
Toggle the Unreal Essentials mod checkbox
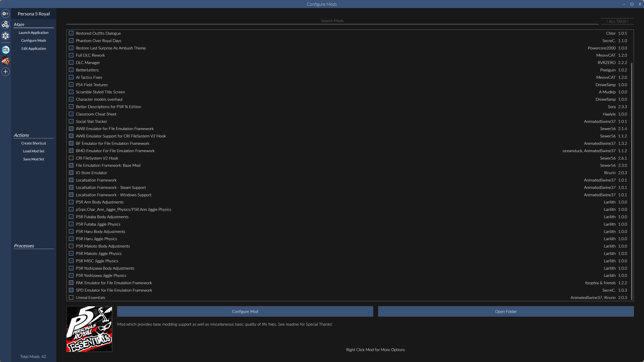tap(71, 298)
